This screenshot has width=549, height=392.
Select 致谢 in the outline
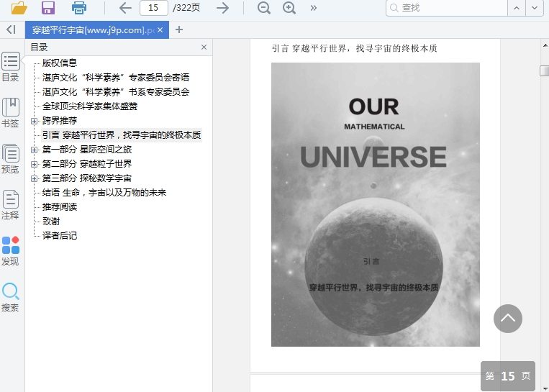[x=51, y=222]
